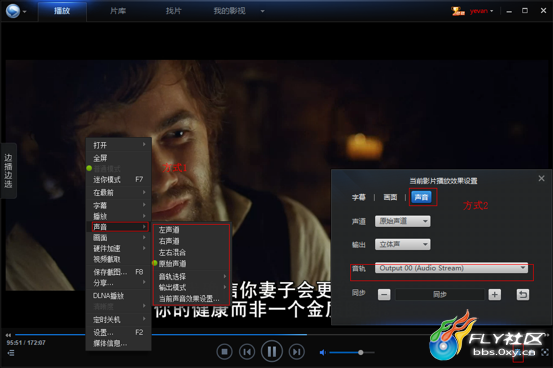Image resolution: width=553 pixels, height=368 pixels.
Task: Click the rewind arrows at progress bar start
Action: tap(8, 335)
